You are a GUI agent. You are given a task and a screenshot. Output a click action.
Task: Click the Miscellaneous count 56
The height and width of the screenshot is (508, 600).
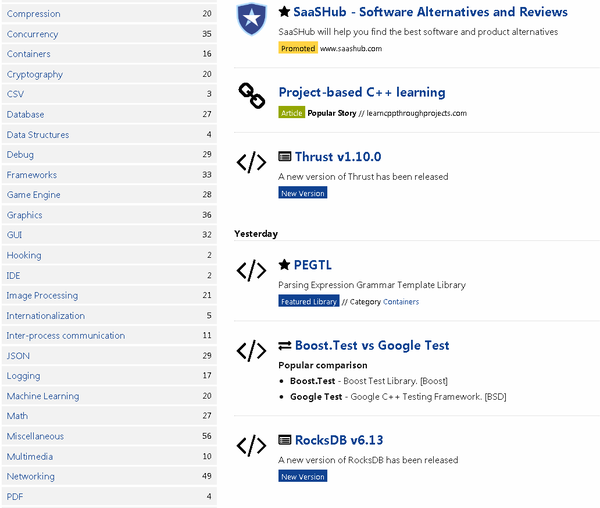pyautogui.click(x=207, y=436)
